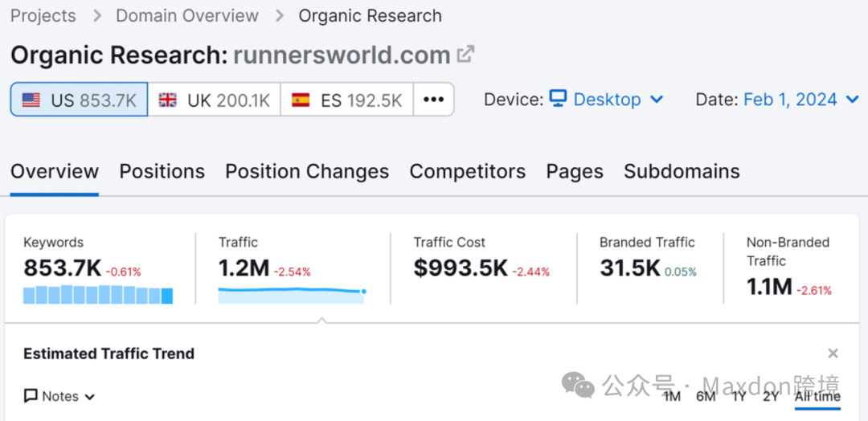868x421 pixels.
Task: Switch to the Overview tab
Action: 55,171
